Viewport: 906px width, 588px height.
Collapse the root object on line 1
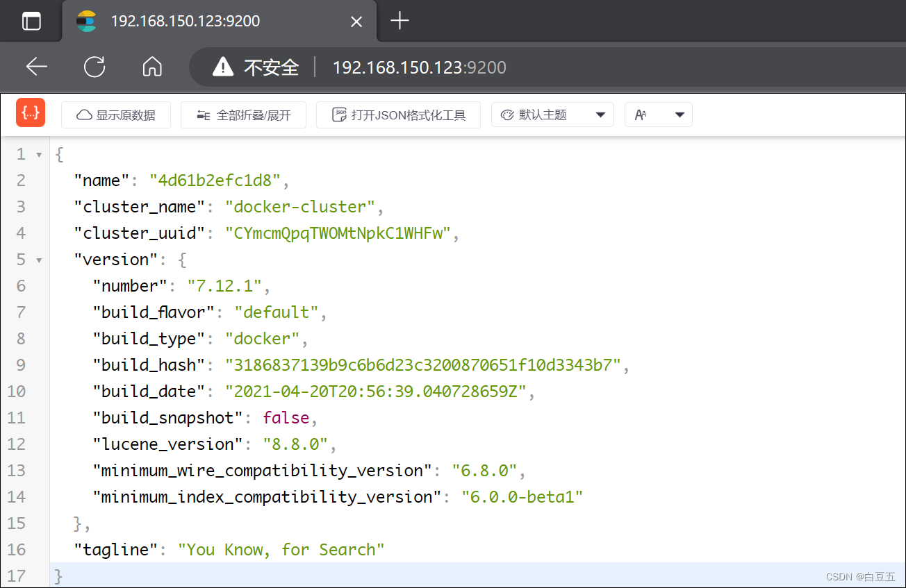pos(39,154)
